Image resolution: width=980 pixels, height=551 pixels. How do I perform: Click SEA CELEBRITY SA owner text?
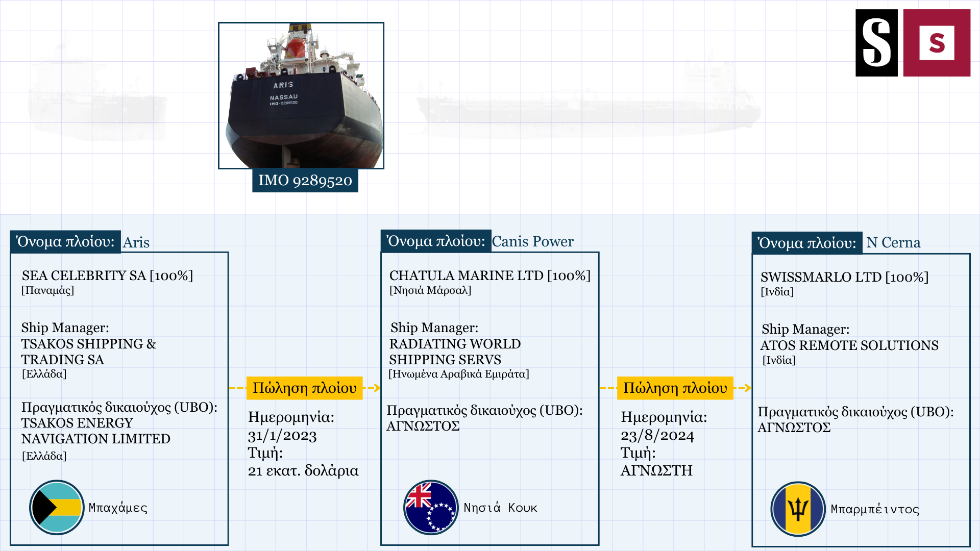coord(107,276)
